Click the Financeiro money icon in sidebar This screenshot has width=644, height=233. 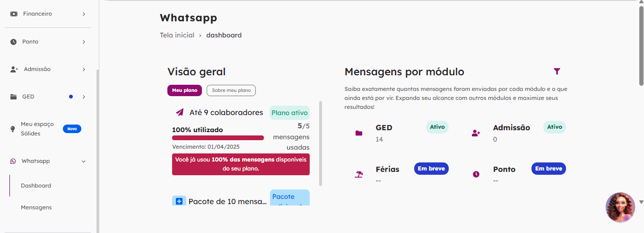[x=14, y=14]
